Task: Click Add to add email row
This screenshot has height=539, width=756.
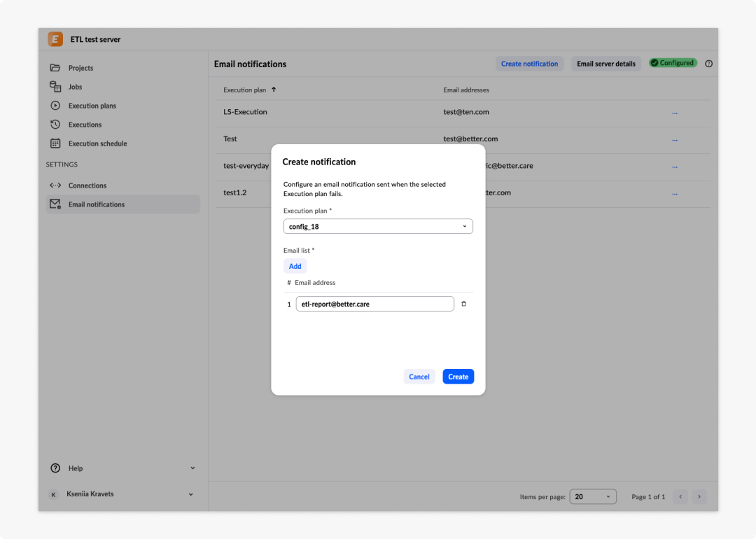Action: pyautogui.click(x=295, y=266)
